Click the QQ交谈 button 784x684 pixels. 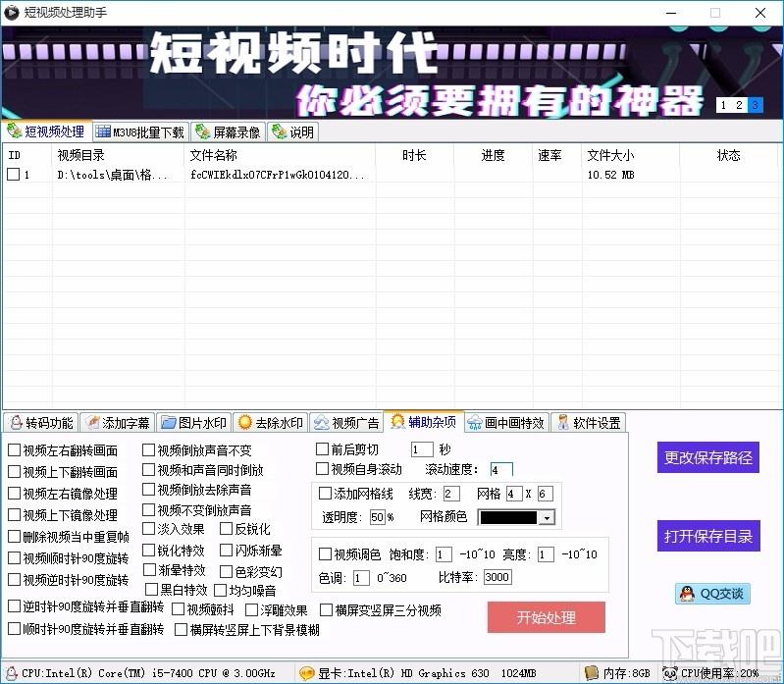click(x=712, y=594)
